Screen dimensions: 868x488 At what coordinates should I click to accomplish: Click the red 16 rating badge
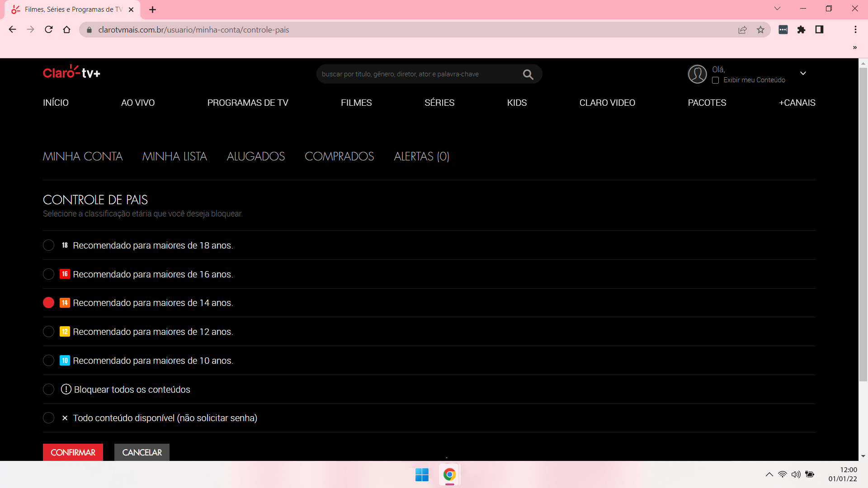click(x=65, y=274)
